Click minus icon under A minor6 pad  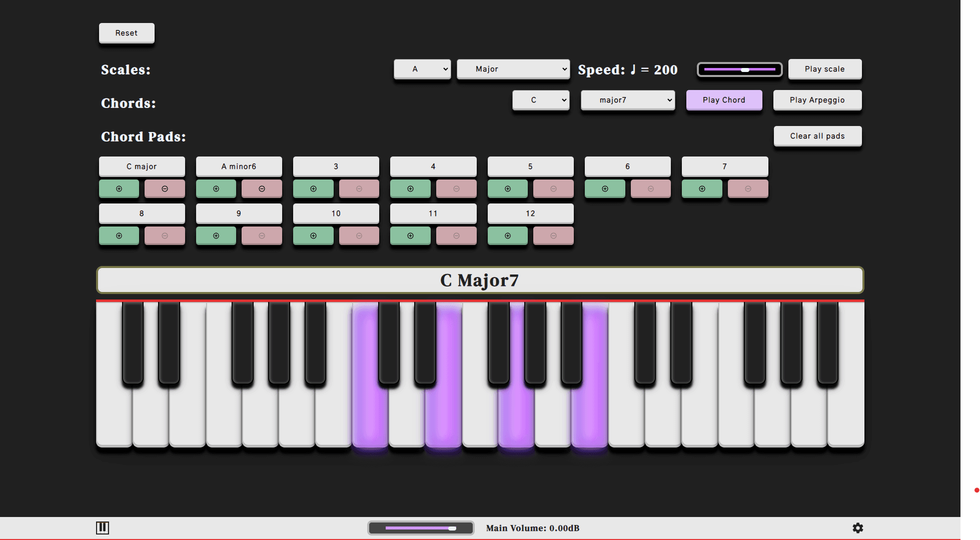[262, 189]
